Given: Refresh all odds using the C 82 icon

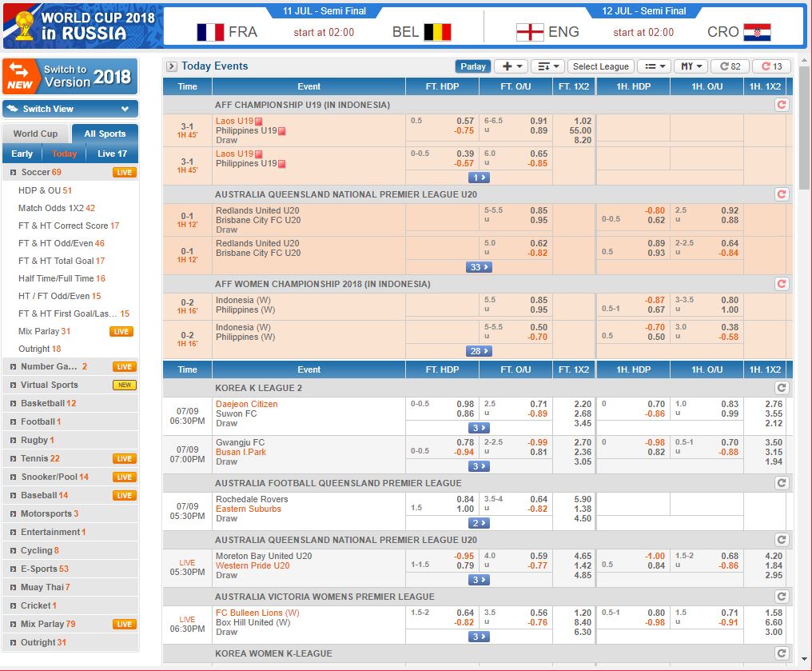Looking at the screenshot, I should 729,66.
